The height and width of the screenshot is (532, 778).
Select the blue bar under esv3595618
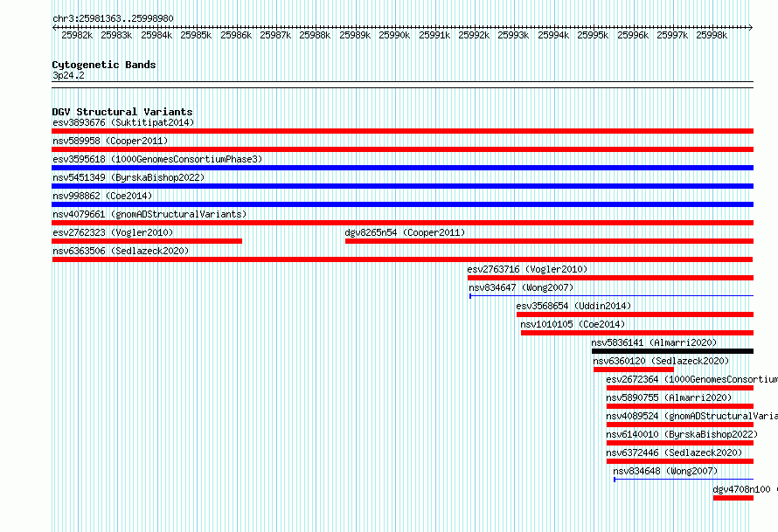[x=402, y=168]
